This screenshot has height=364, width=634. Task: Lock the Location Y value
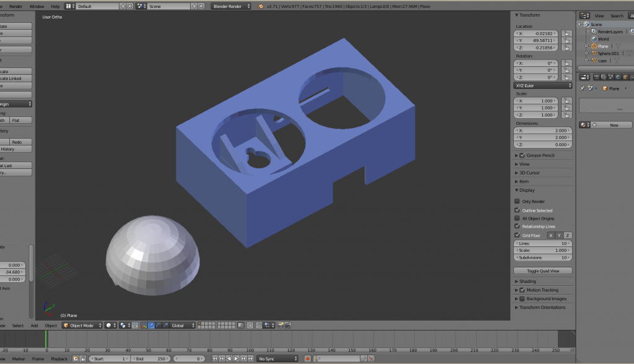pos(567,40)
